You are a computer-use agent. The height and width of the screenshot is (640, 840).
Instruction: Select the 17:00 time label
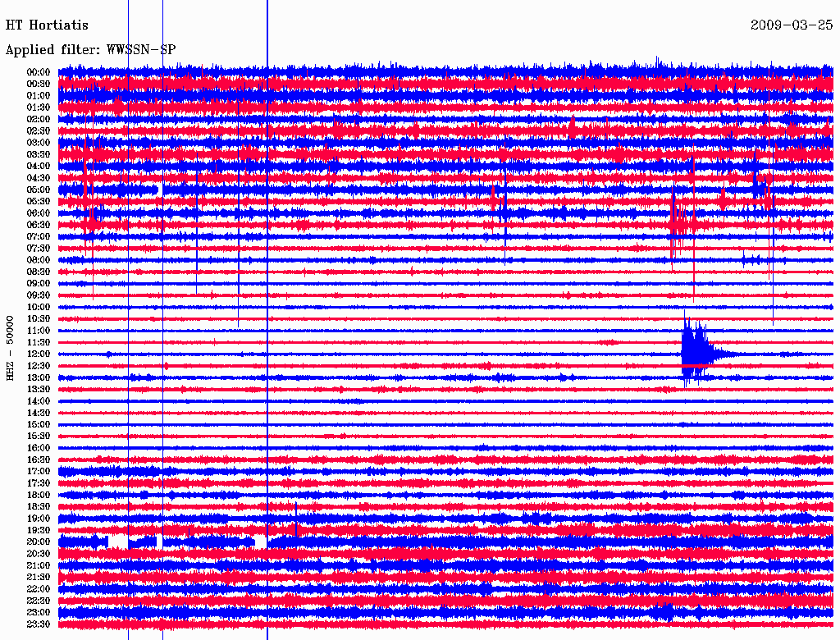coord(39,472)
